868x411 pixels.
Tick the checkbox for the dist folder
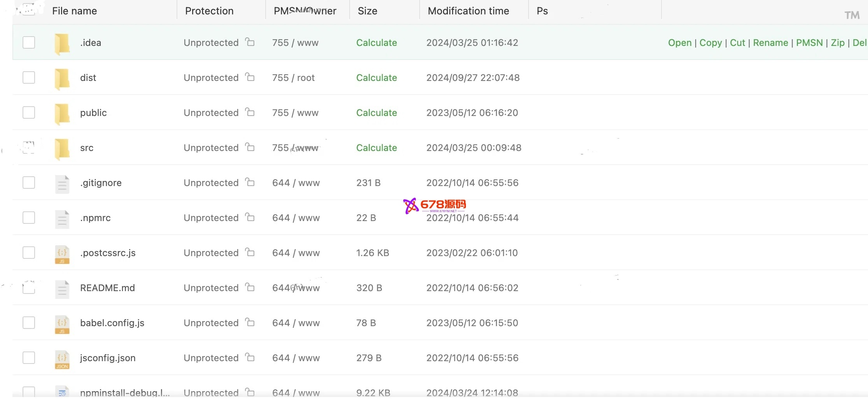(29, 77)
